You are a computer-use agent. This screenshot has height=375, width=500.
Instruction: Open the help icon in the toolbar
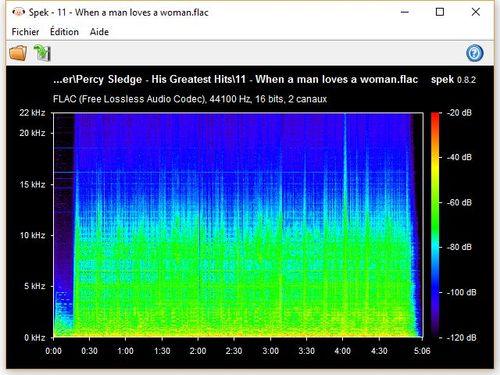click(475, 53)
